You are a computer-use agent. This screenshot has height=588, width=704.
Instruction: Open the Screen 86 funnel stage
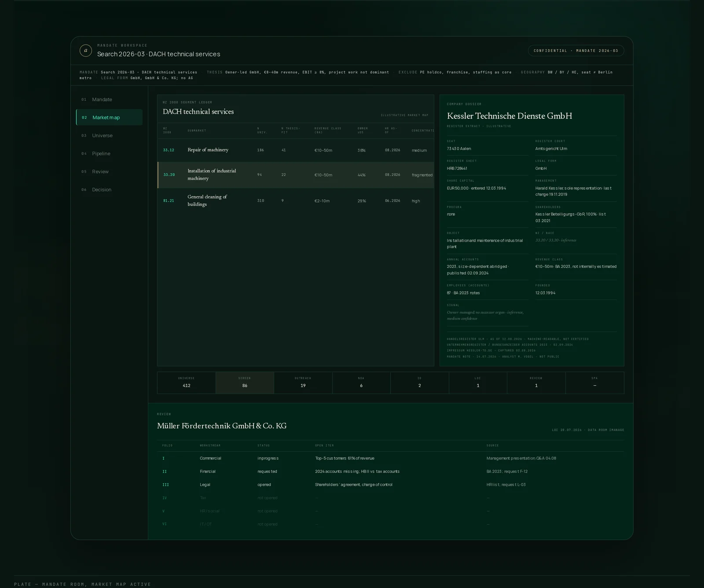coord(245,383)
